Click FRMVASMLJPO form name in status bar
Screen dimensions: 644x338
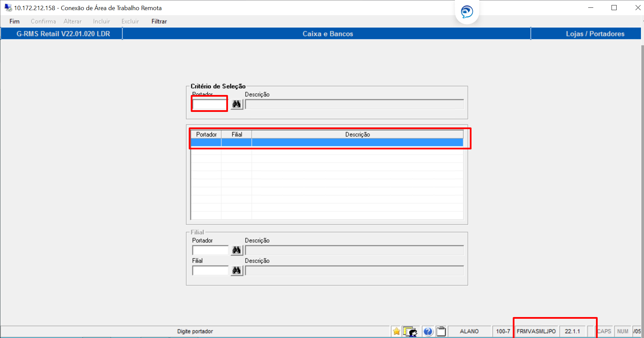coord(536,331)
